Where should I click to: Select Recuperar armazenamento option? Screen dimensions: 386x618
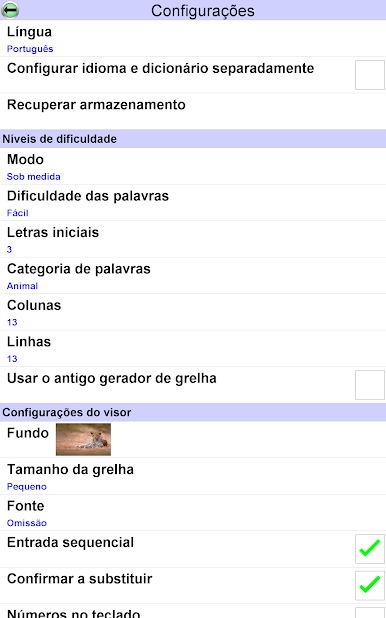pos(193,111)
